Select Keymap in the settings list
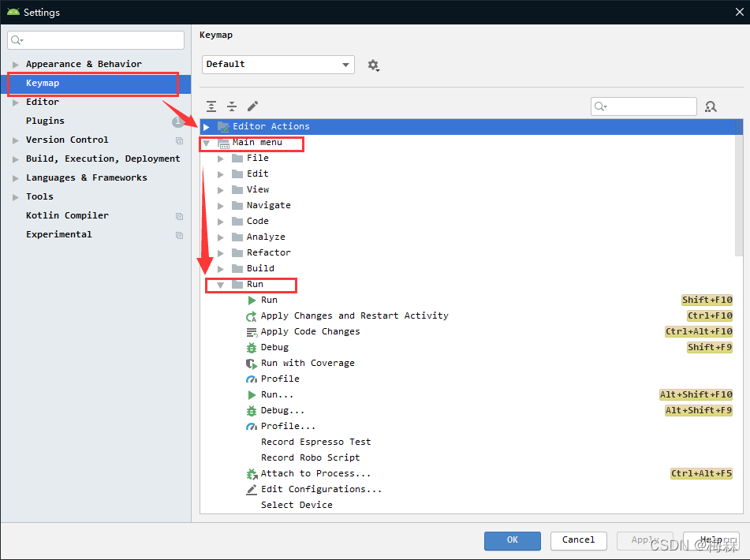Screen dimensions: 750x560 (x=95, y=83)
